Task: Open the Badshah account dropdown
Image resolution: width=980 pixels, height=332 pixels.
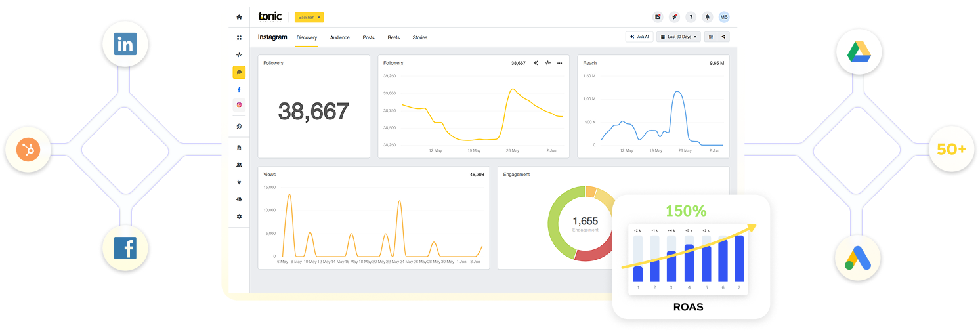Action: (x=309, y=17)
